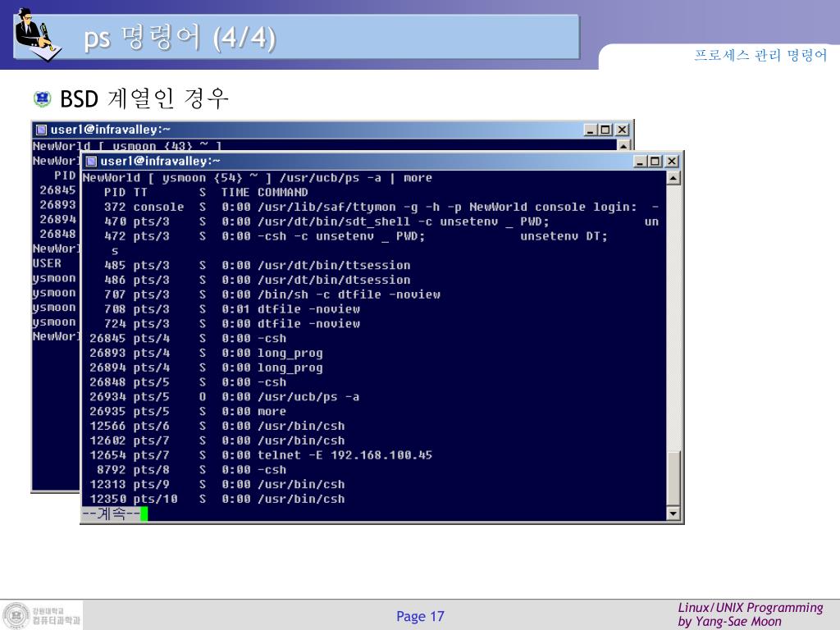The image size is (840, 630).
Task: Close the back terminal window
Action: pyautogui.click(x=622, y=130)
